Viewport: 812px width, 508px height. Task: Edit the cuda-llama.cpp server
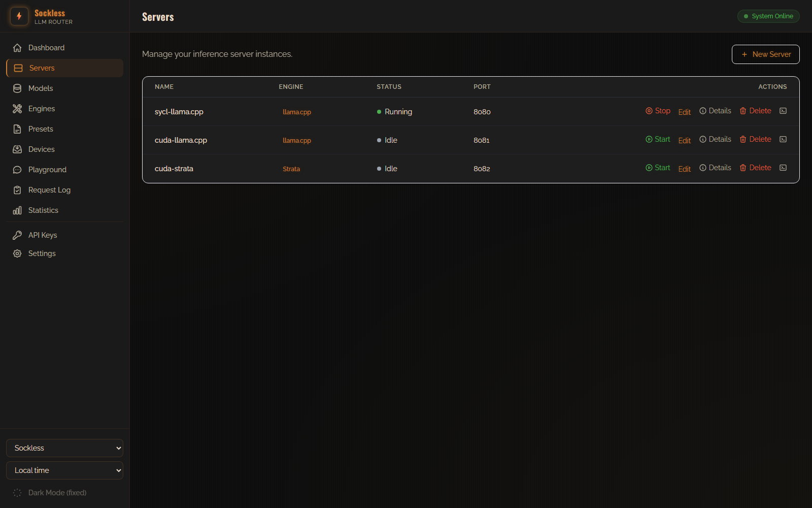[x=685, y=140]
